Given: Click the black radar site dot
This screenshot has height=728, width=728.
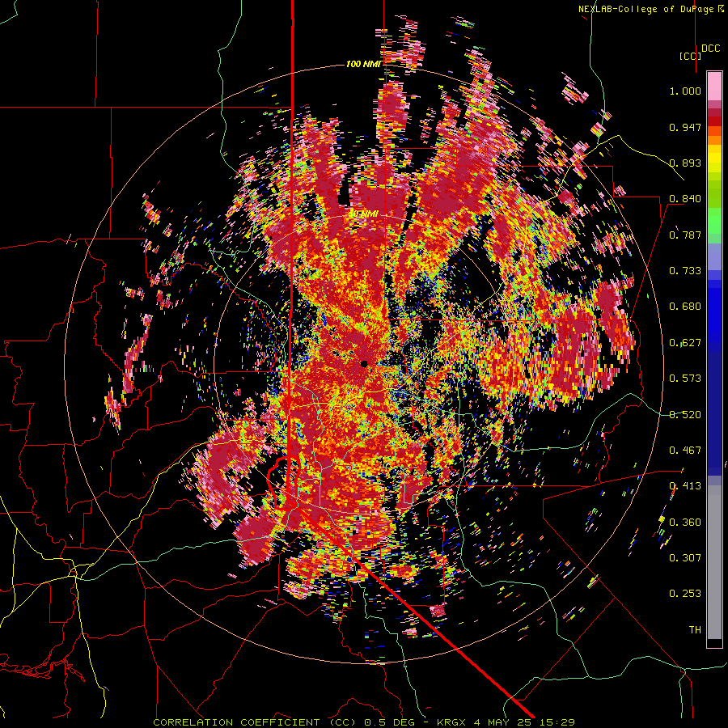Looking at the screenshot, I should 364,363.
